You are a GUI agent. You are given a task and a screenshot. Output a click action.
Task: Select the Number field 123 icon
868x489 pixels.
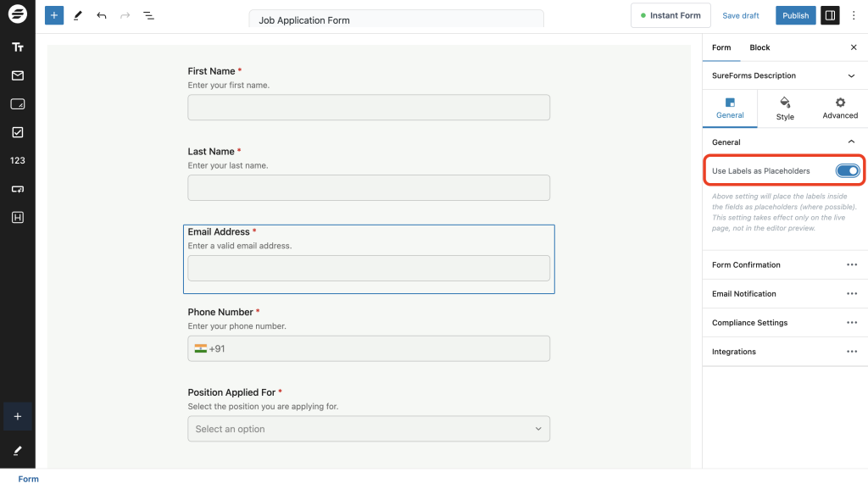(x=17, y=160)
